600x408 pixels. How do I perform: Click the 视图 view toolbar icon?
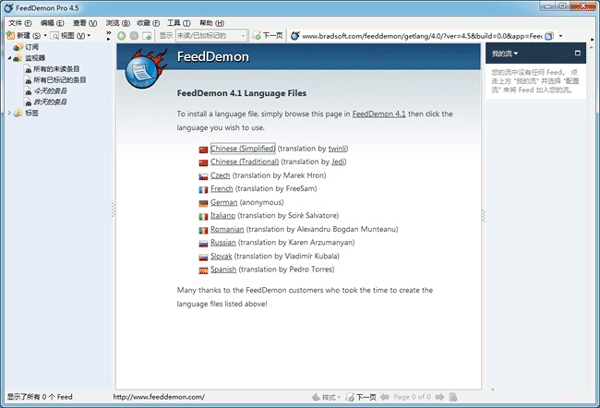pos(55,36)
